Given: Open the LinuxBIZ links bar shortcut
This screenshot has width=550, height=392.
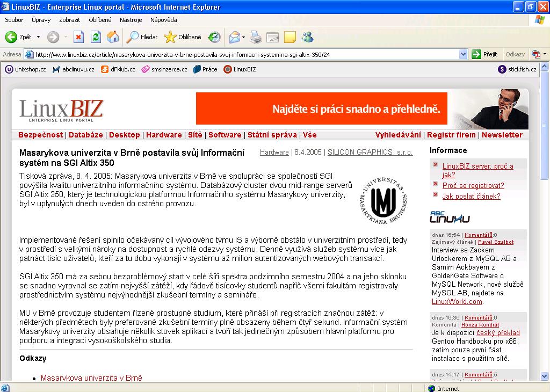Looking at the screenshot, I should coord(240,69).
